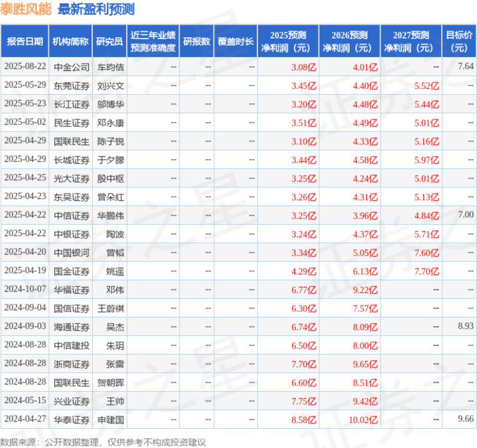
Task: Sort by 2027预测净利润 column header
Action: [x=411, y=42]
